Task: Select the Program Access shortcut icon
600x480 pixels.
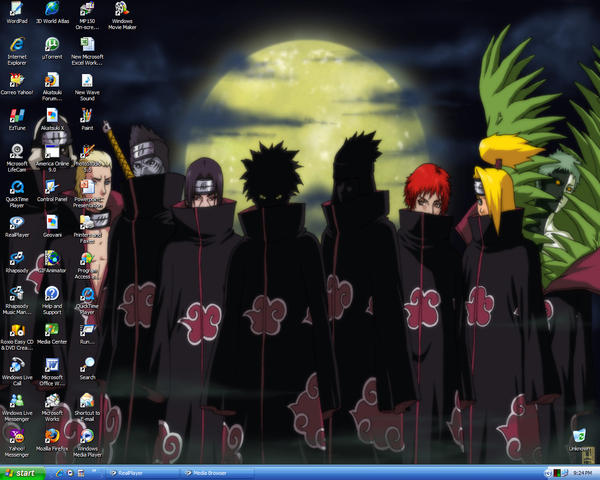Action: pos(87,264)
